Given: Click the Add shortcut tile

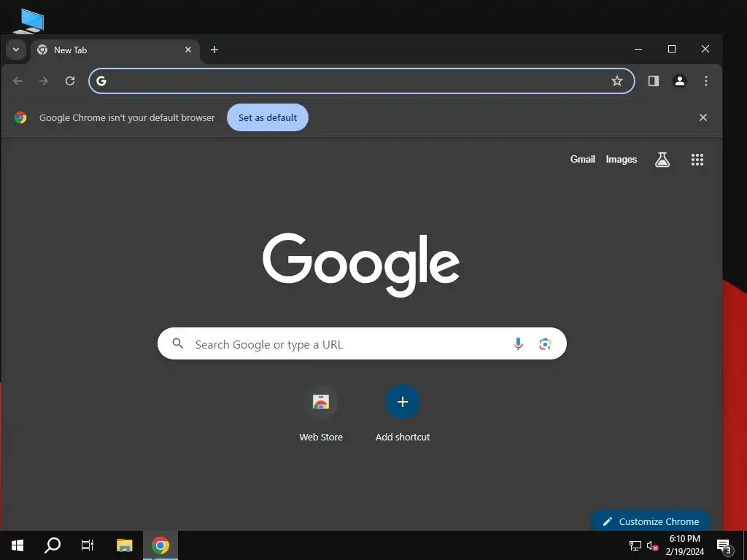Looking at the screenshot, I should pyautogui.click(x=403, y=414).
